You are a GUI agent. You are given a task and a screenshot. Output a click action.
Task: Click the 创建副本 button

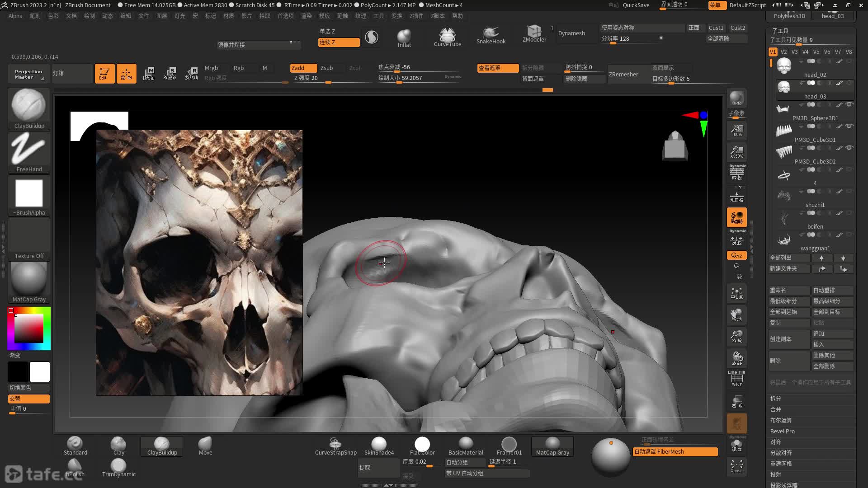[789, 339]
